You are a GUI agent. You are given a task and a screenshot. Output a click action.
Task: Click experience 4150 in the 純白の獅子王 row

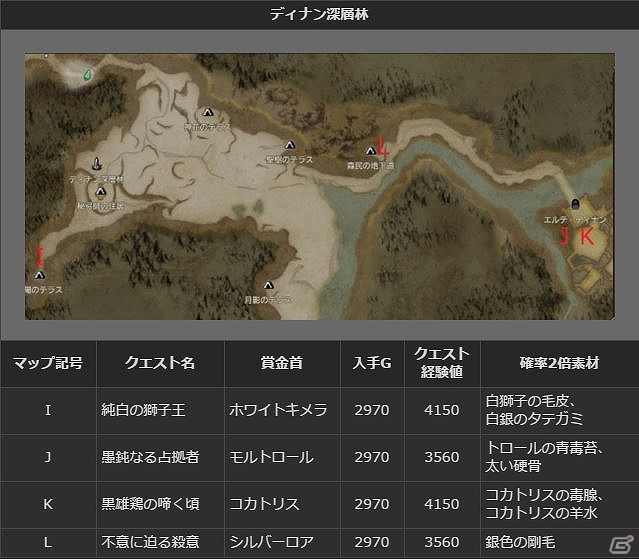442,410
